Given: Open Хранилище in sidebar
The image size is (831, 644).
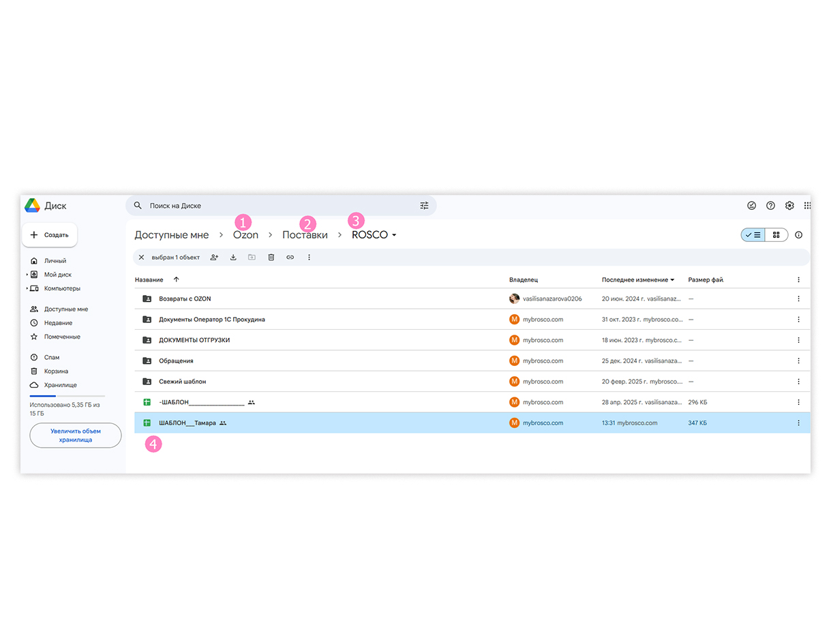Looking at the screenshot, I should click(x=61, y=385).
